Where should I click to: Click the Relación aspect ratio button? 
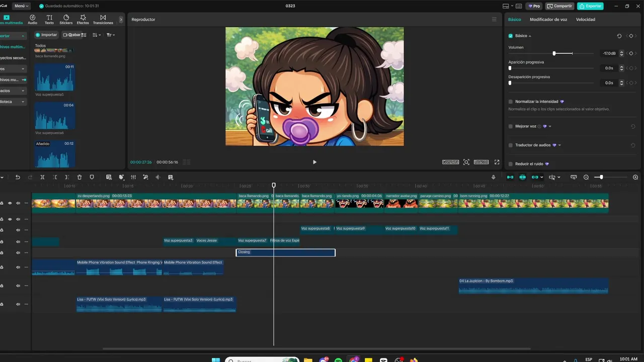pyautogui.click(x=481, y=162)
